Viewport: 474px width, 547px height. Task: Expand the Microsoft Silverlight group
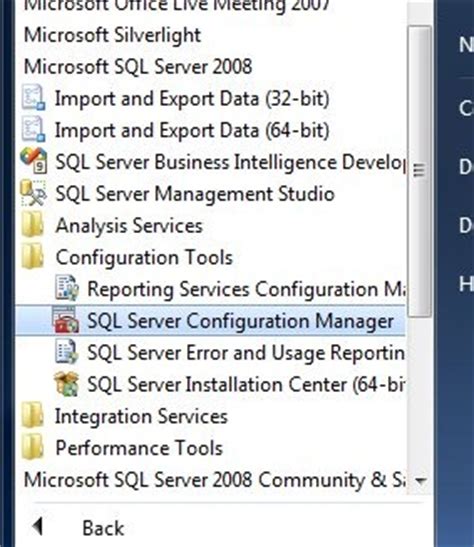click(x=112, y=35)
